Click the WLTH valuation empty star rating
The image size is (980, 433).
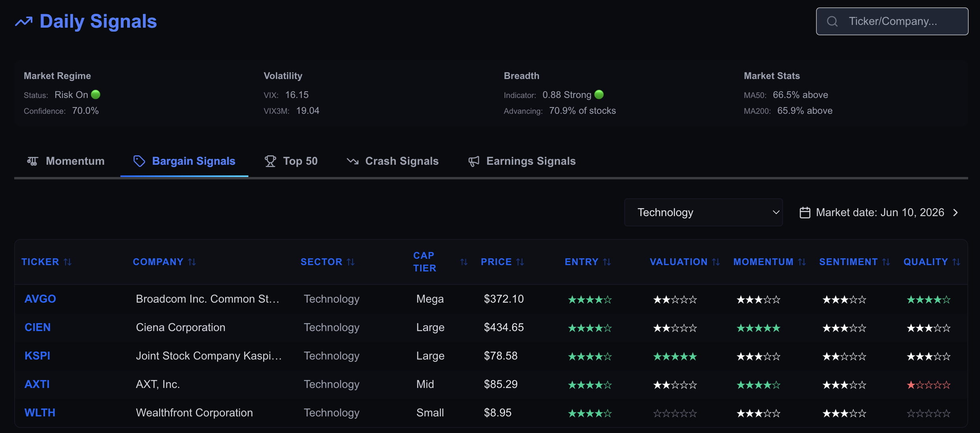tap(675, 413)
